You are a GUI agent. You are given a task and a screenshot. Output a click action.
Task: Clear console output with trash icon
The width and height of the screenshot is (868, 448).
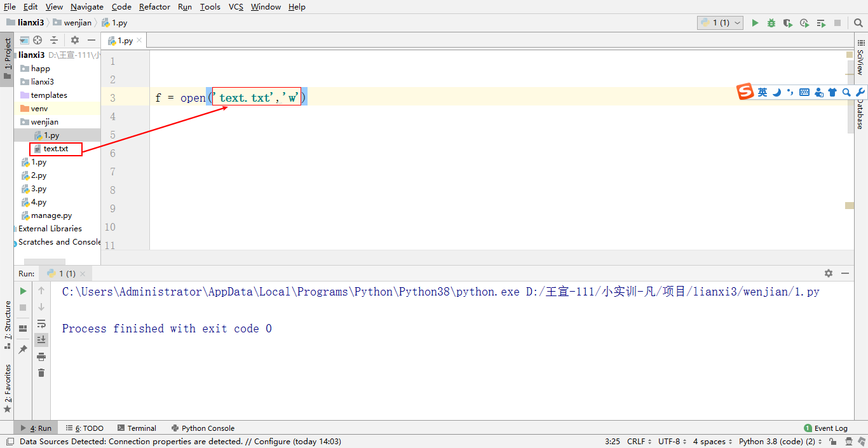click(x=41, y=373)
